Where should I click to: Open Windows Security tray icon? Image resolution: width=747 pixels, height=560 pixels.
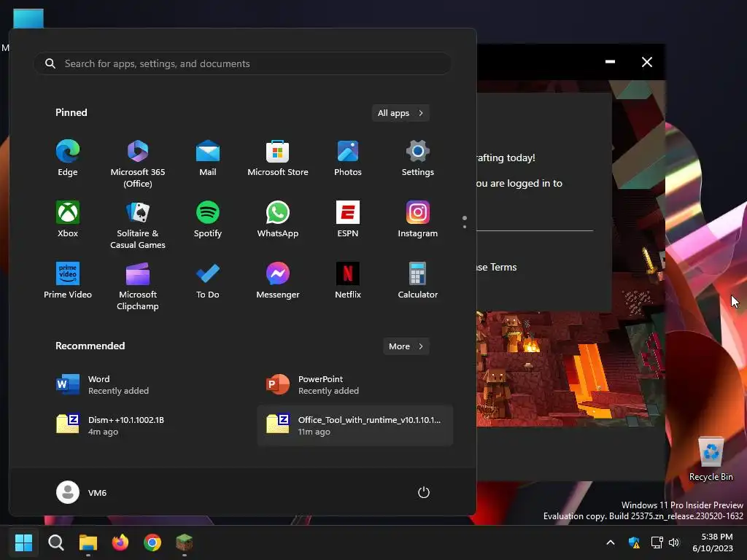[x=634, y=542]
